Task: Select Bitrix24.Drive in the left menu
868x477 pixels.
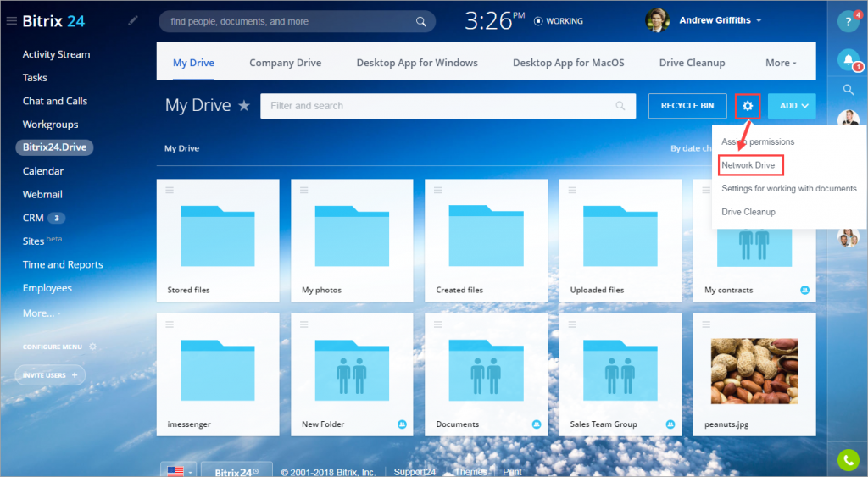Action: (x=54, y=147)
